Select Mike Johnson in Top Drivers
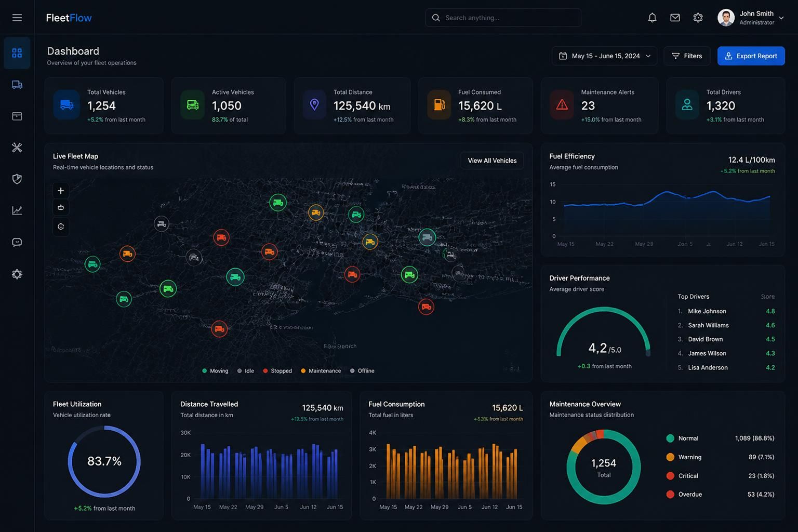 [x=726, y=311]
